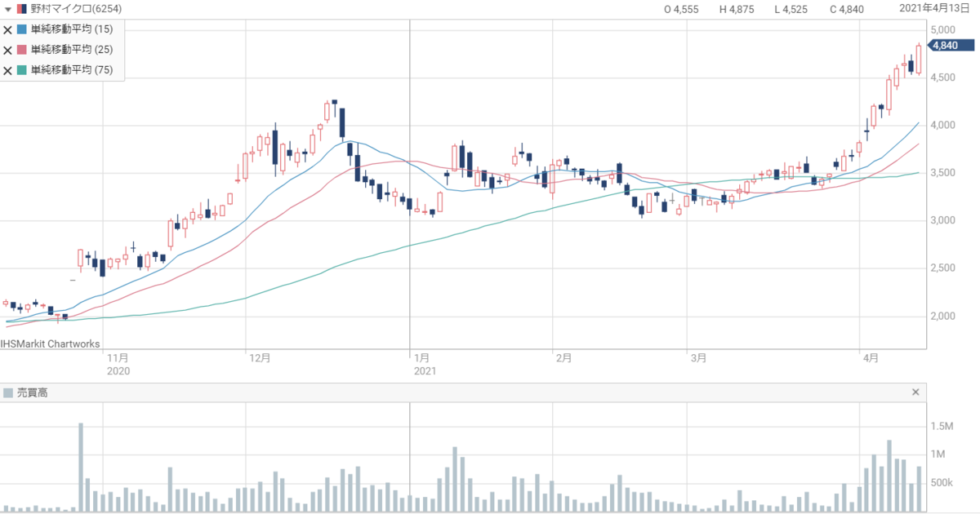This screenshot has height=514, width=980.
Task: Close the 売買高 volume panel
Action: point(915,392)
